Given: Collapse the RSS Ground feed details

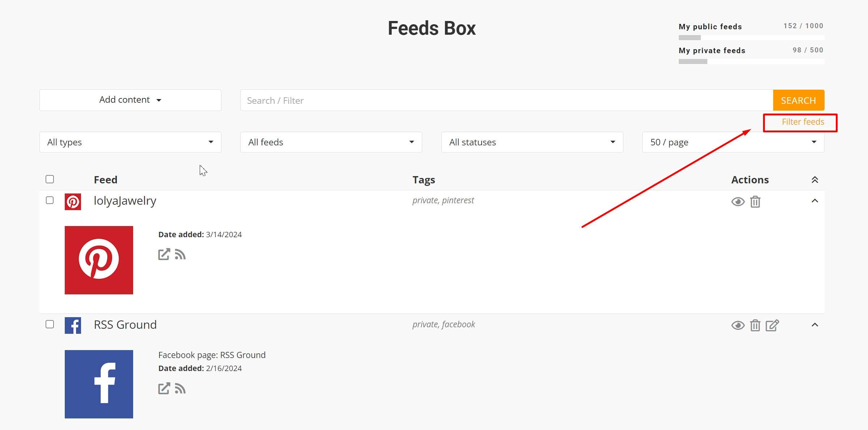Looking at the screenshot, I should tap(815, 325).
